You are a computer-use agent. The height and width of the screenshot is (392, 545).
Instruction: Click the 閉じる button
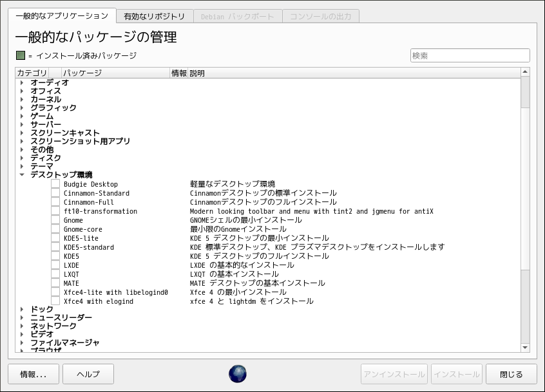click(512, 374)
